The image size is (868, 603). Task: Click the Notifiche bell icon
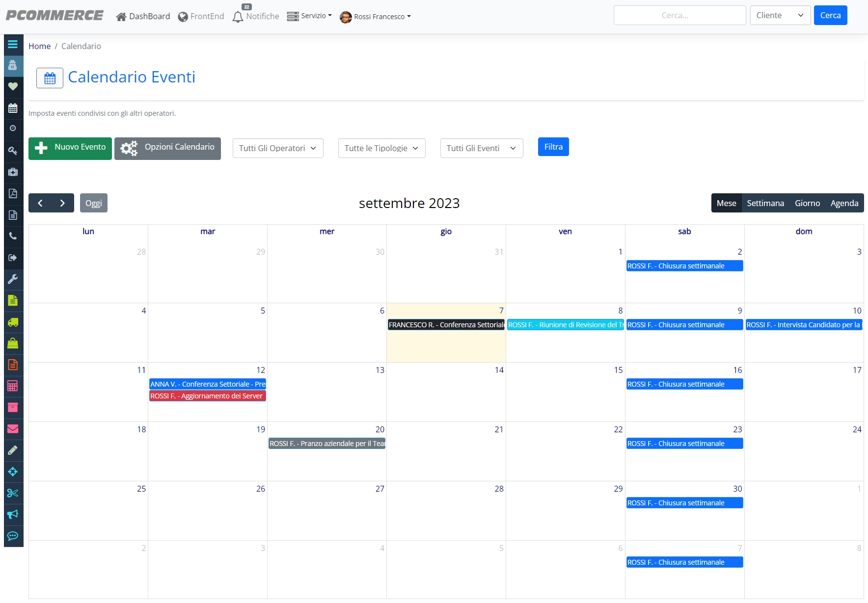point(238,16)
